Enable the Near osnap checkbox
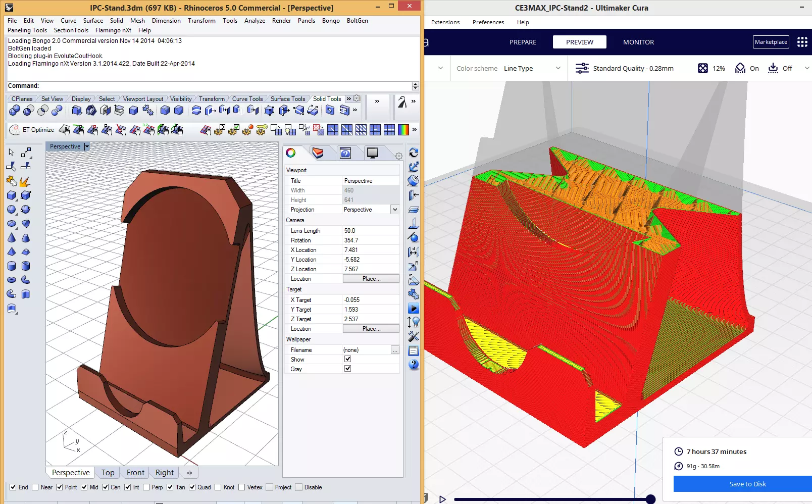The width and height of the screenshot is (812, 504). tap(35, 487)
